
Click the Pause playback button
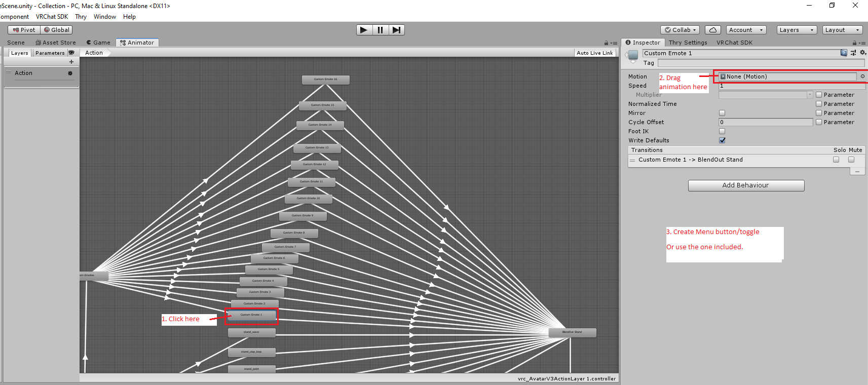point(380,30)
